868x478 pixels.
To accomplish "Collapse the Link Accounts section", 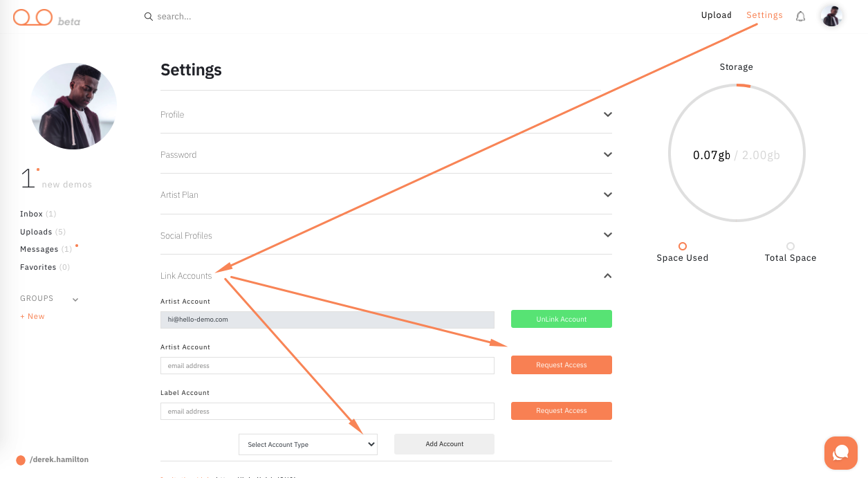I will [607, 276].
